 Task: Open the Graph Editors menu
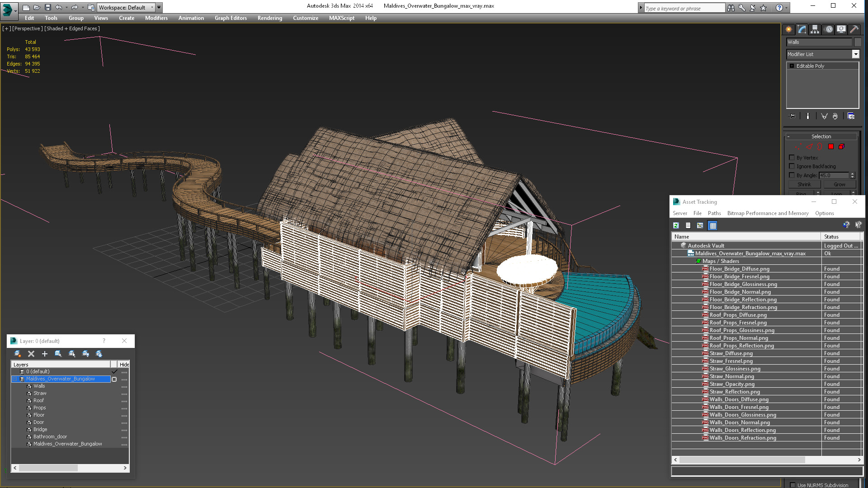click(x=231, y=18)
